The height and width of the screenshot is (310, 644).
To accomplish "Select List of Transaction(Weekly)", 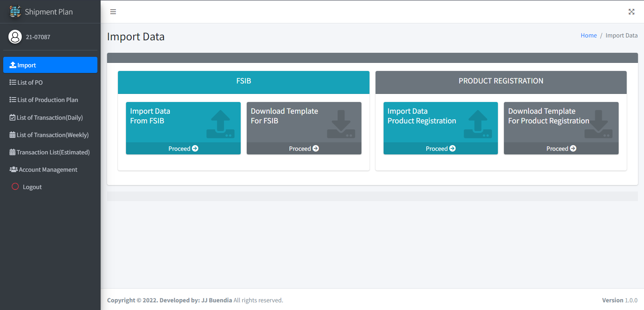I will 52,135.
